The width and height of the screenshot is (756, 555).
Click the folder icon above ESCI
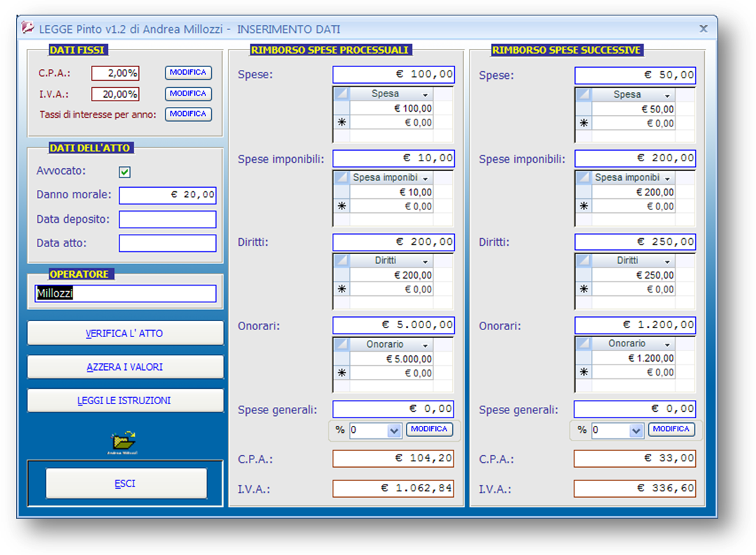[123, 442]
